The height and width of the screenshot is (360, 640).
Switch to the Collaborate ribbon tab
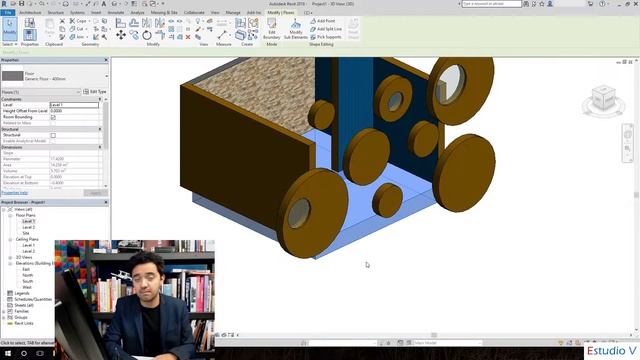[194, 13]
